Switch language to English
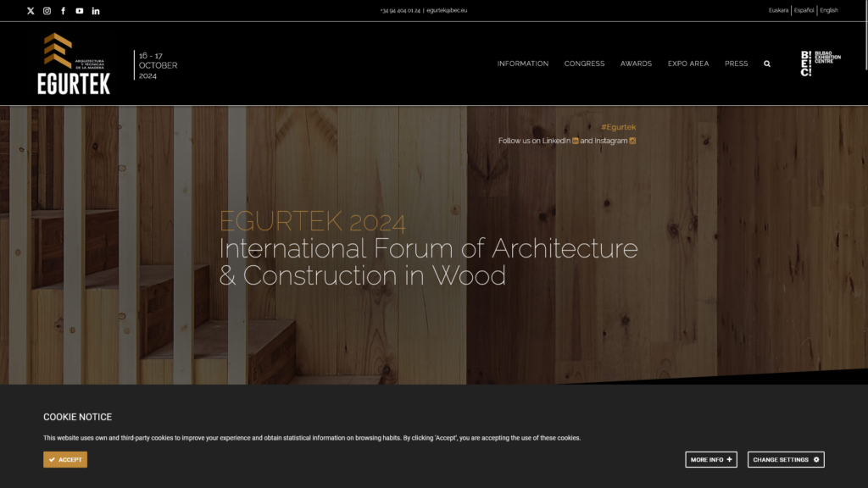This screenshot has width=868, height=488. click(829, 10)
